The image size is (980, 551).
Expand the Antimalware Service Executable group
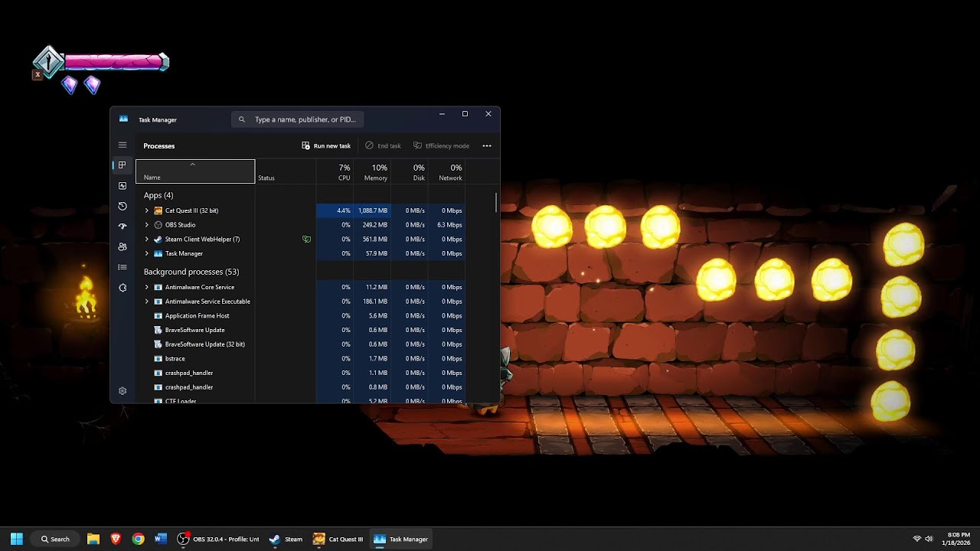pyautogui.click(x=146, y=302)
